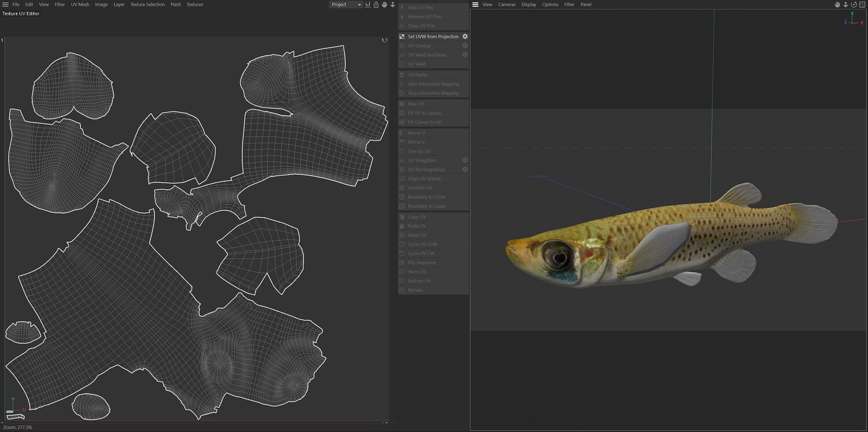Viewport: 868px width, 432px height.
Task: Run the UV Weld and Relax command
Action: point(427,55)
